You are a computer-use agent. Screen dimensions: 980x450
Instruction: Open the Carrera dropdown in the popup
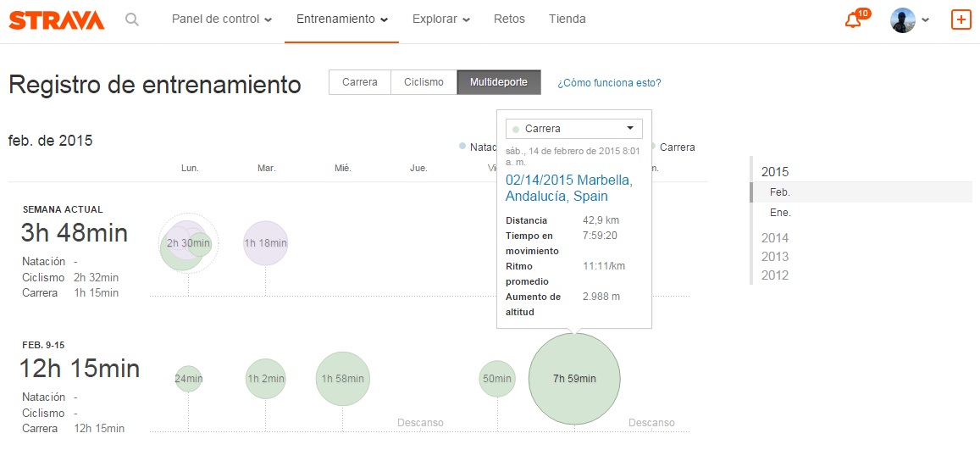573,129
